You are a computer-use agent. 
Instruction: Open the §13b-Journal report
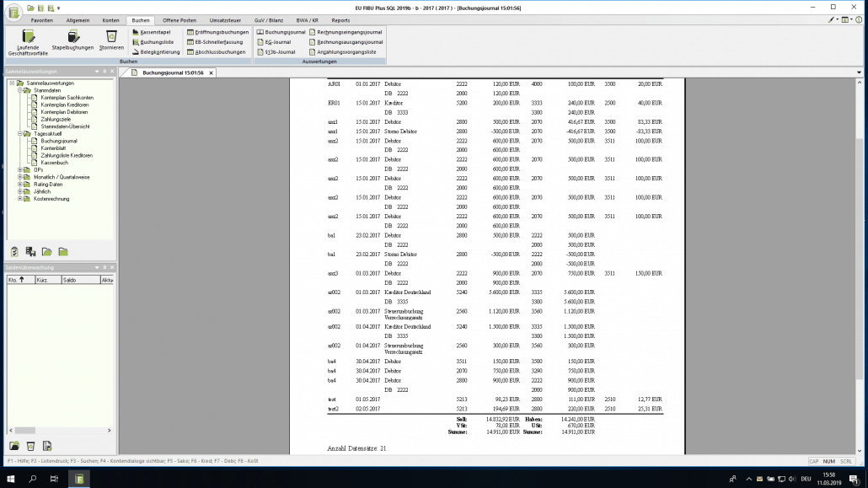[276, 52]
